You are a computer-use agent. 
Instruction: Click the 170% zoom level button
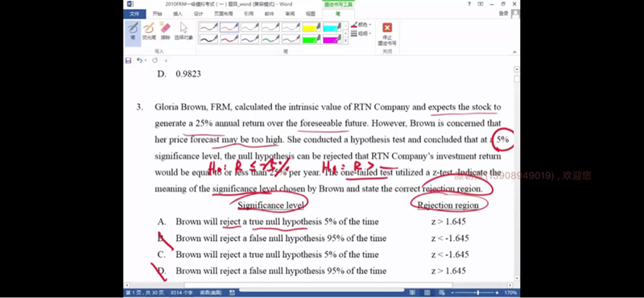[510, 292]
